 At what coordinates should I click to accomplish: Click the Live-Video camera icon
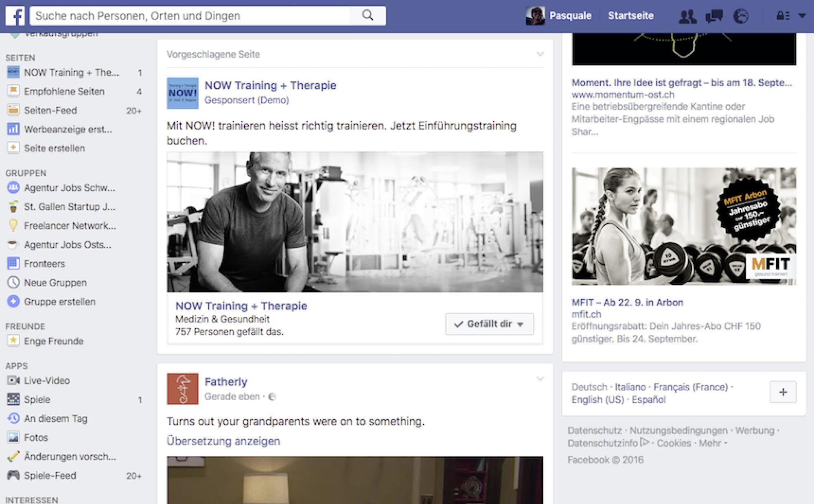tap(13, 380)
